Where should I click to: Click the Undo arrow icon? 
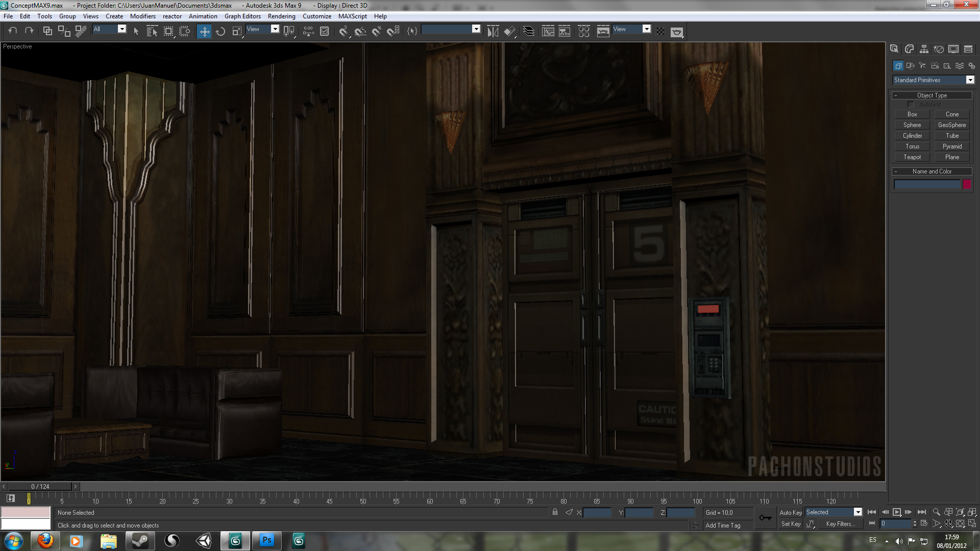pyautogui.click(x=13, y=31)
